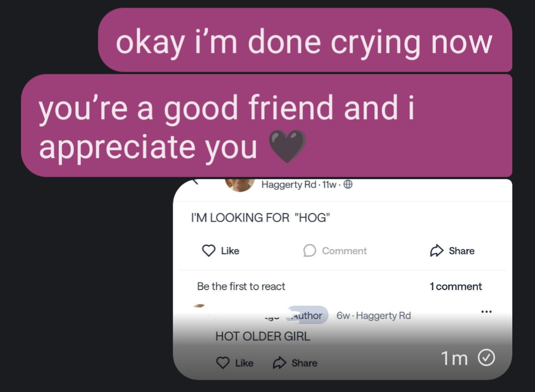Click the "Be the first to react" text
The width and height of the screenshot is (535, 392).
click(241, 286)
